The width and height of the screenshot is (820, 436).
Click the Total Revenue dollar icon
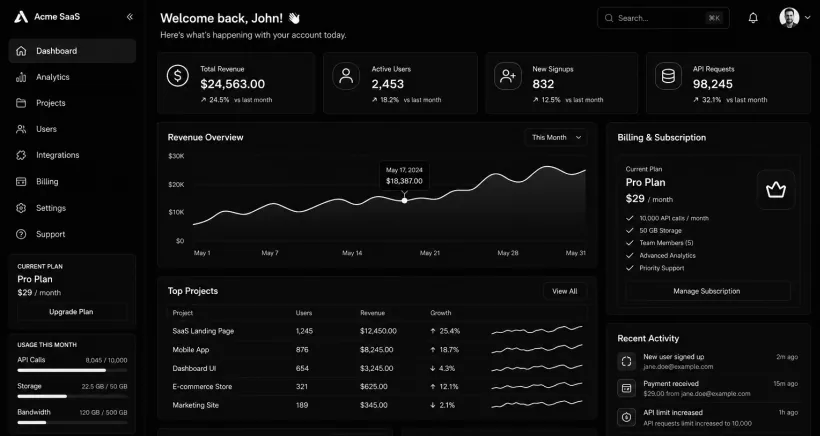coord(178,76)
